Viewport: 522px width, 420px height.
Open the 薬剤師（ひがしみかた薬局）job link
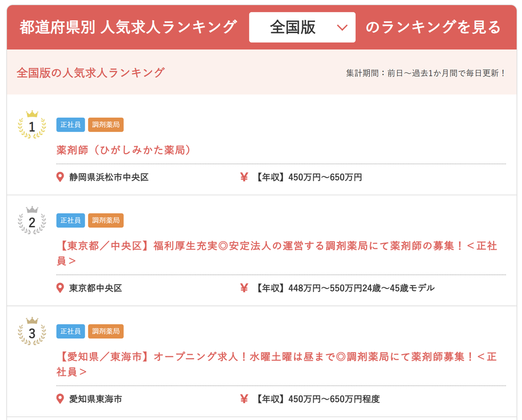124,150
